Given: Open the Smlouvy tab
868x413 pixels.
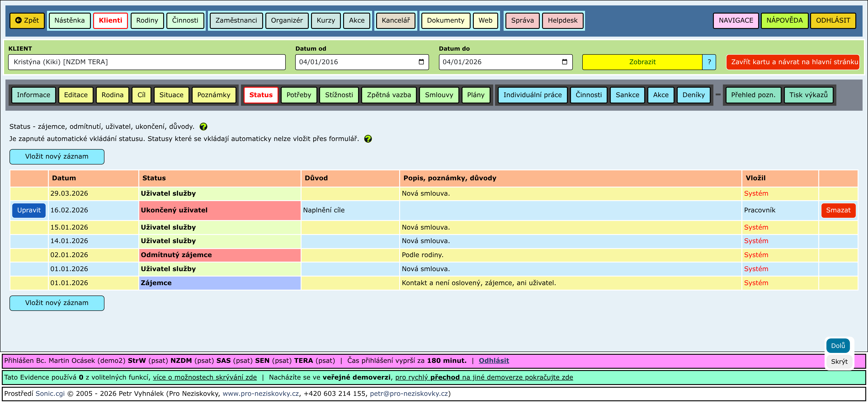Looking at the screenshot, I should [439, 95].
